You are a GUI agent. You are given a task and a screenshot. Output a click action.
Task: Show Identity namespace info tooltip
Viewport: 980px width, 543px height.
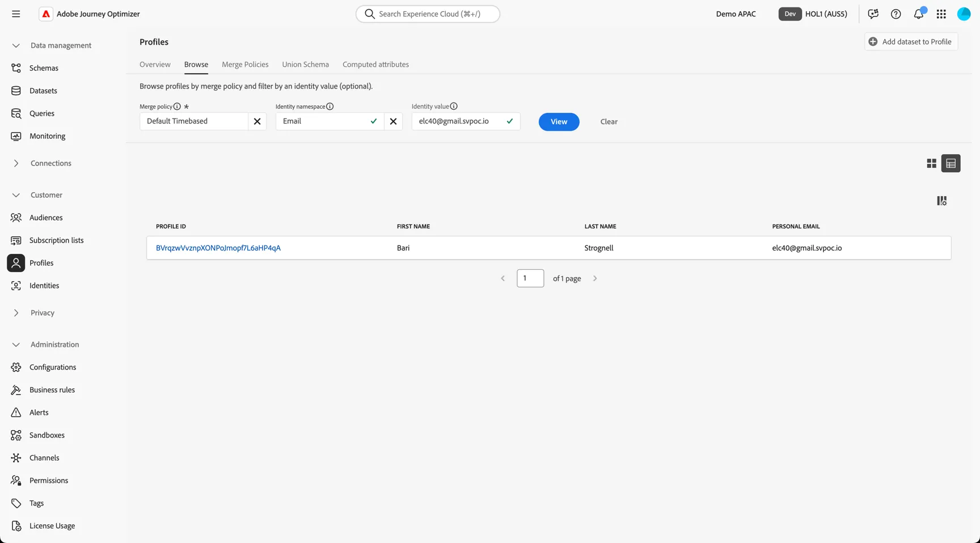pos(330,107)
